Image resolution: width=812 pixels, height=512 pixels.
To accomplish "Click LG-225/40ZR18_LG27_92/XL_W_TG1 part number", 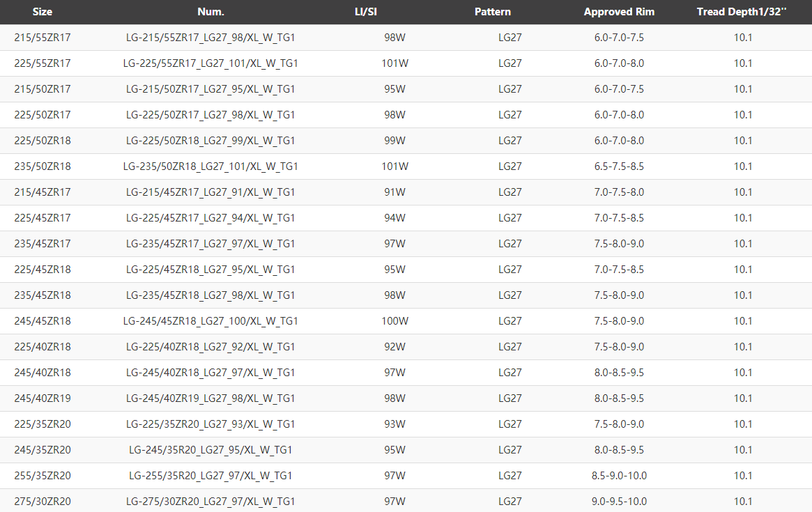I will (210, 347).
